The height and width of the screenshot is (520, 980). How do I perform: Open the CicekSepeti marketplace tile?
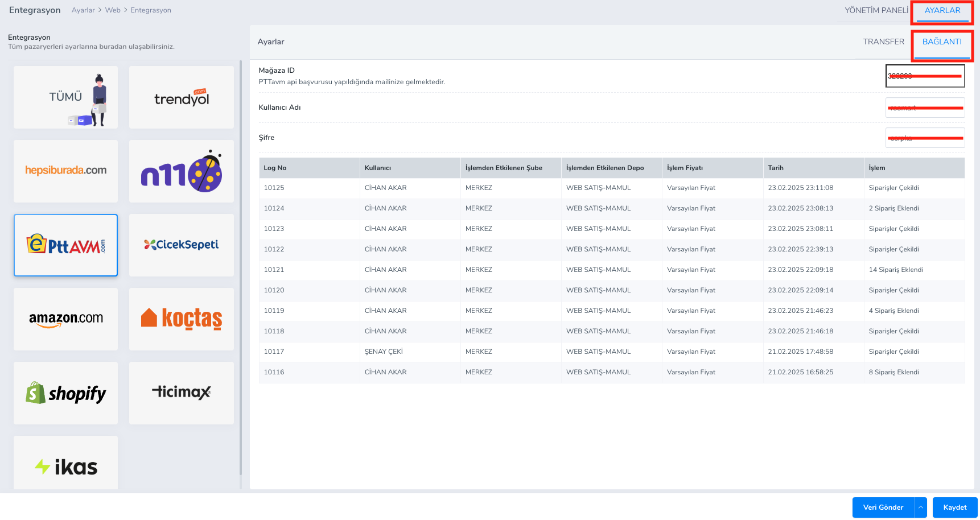(x=181, y=245)
